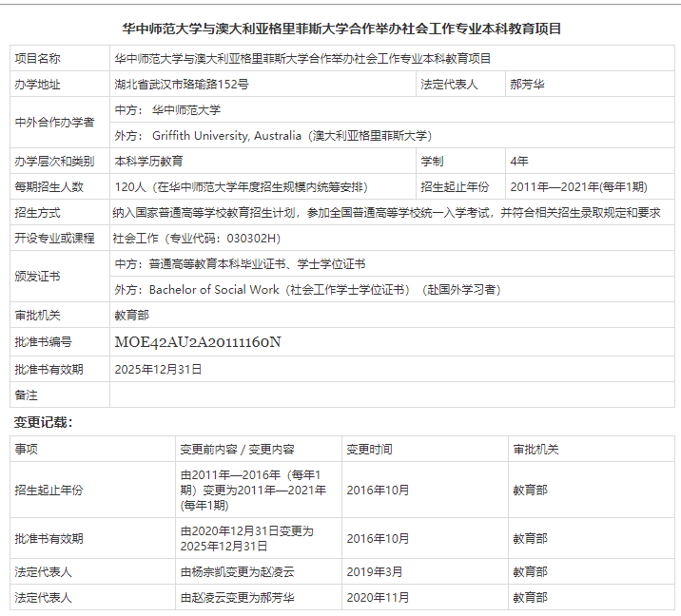Click the 纳入国家普通高等学校教育招生计划 text

386,213
